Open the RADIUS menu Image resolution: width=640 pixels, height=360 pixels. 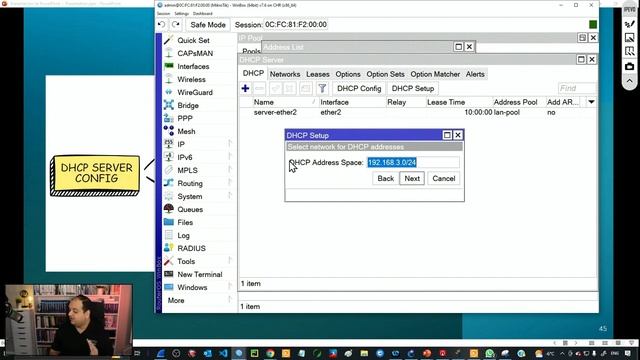point(191,249)
